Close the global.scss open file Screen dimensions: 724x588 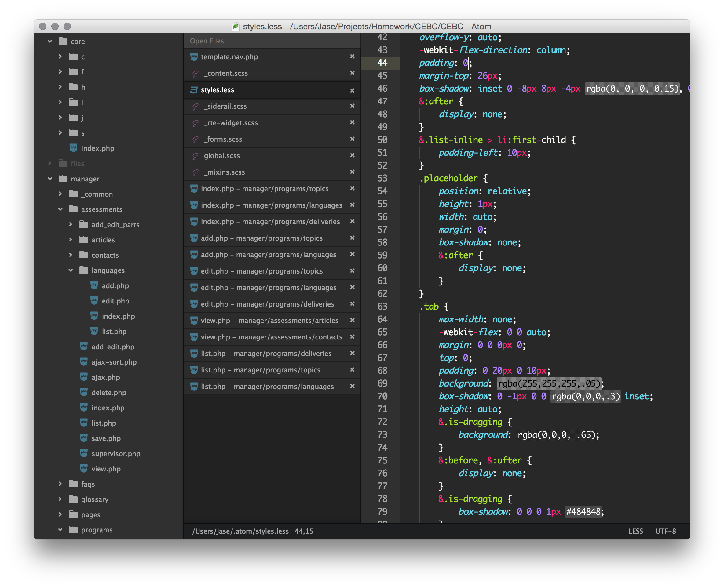[352, 155]
